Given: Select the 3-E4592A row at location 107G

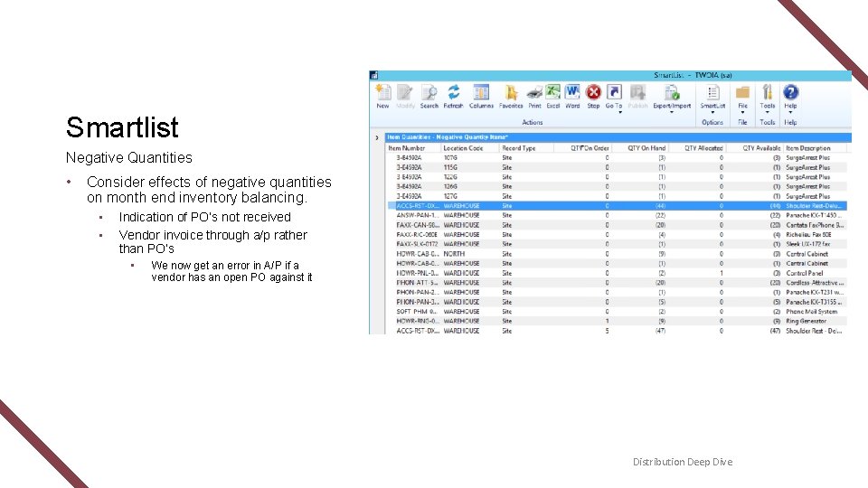Looking at the screenshot, I should click(x=617, y=157).
